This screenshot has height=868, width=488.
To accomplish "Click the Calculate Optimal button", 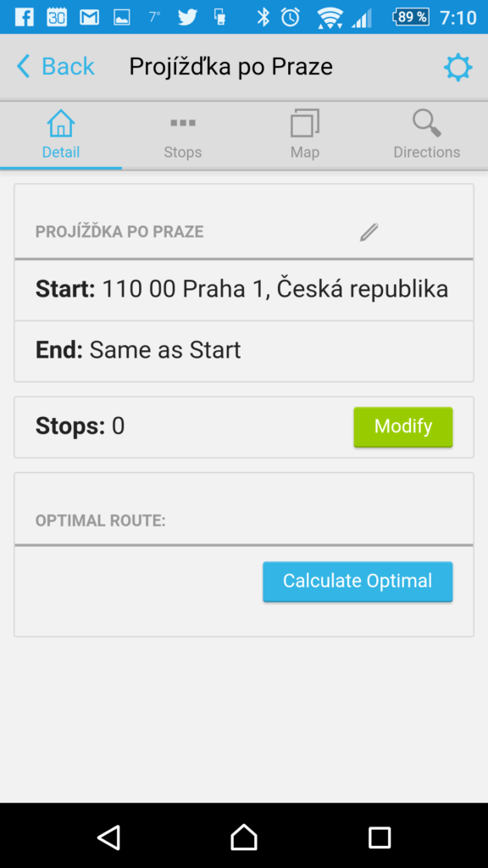I will coord(358,581).
